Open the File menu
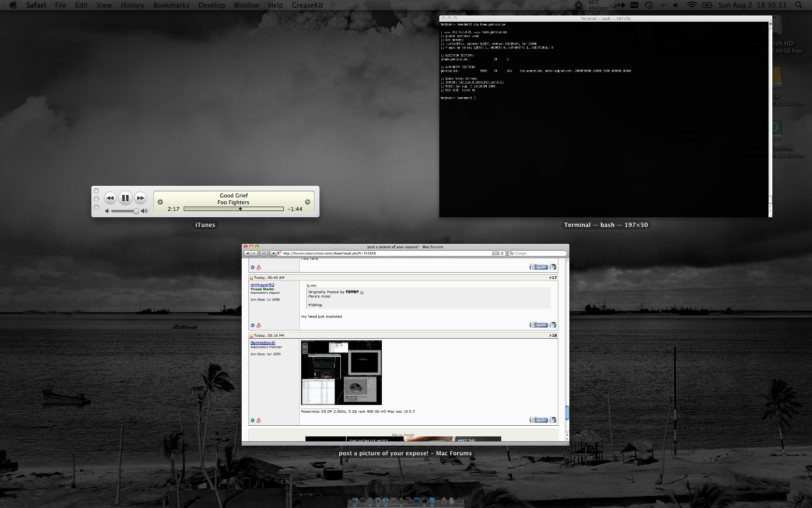This screenshot has height=508, width=812. point(60,5)
